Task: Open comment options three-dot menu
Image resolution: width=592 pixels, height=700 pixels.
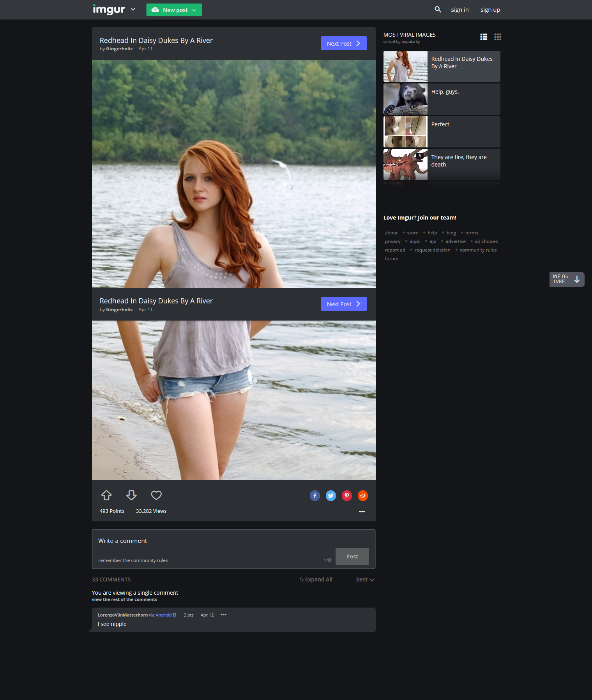Action: click(223, 615)
